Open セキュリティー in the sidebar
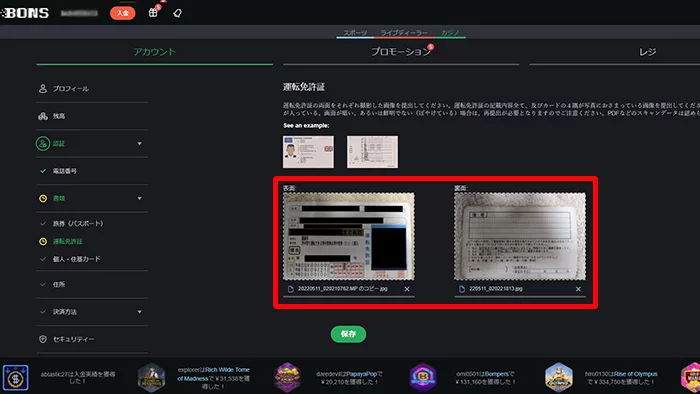This screenshot has width=700, height=394. (74, 339)
